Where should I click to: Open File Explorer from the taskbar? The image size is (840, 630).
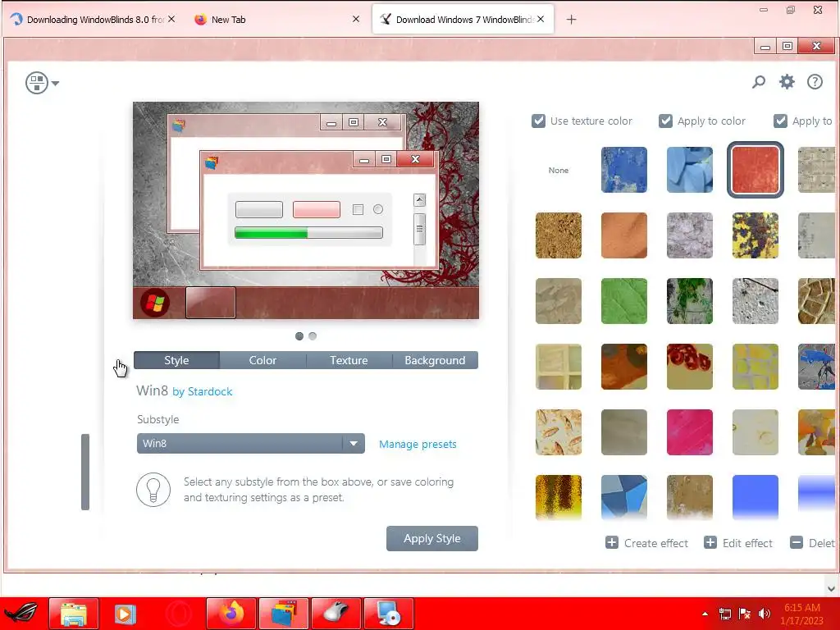click(x=74, y=614)
